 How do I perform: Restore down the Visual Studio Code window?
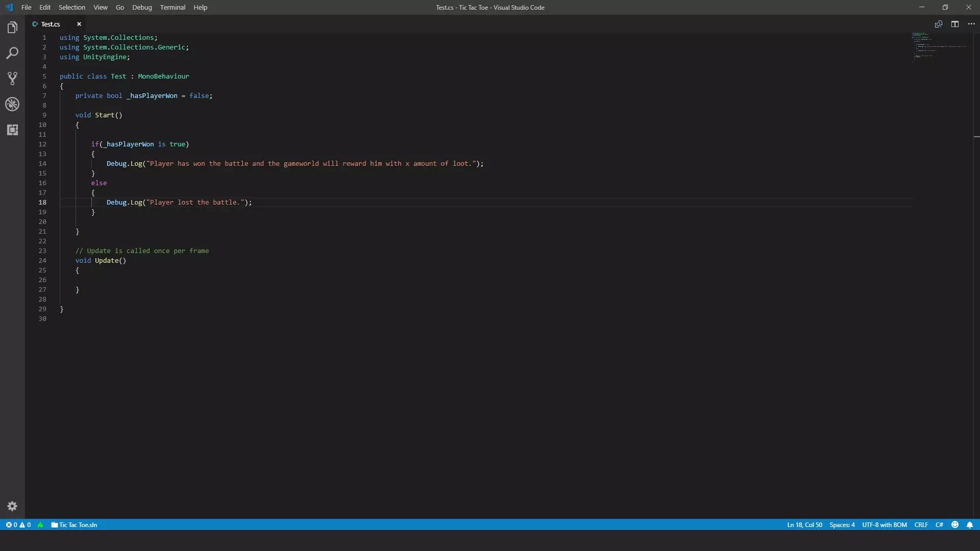(945, 7)
